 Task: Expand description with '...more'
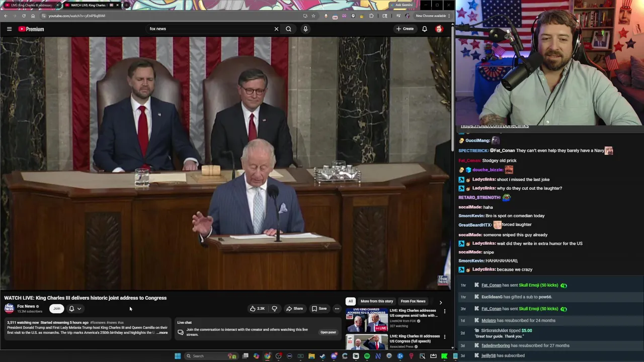click(x=162, y=333)
